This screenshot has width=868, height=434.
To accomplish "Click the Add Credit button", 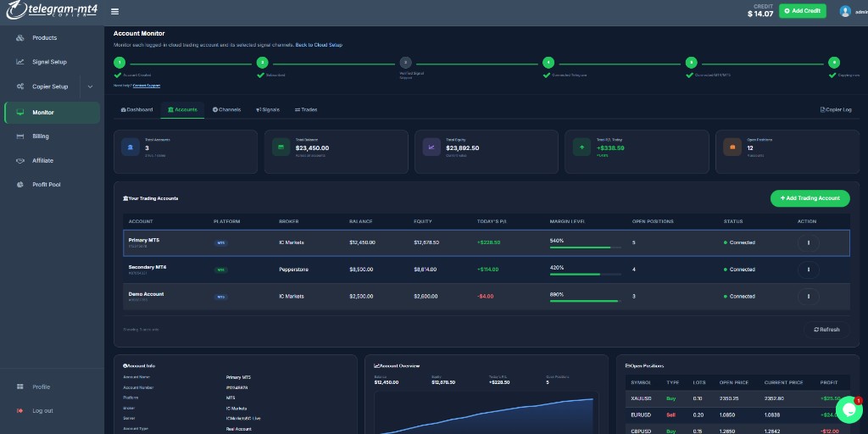I will point(802,11).
